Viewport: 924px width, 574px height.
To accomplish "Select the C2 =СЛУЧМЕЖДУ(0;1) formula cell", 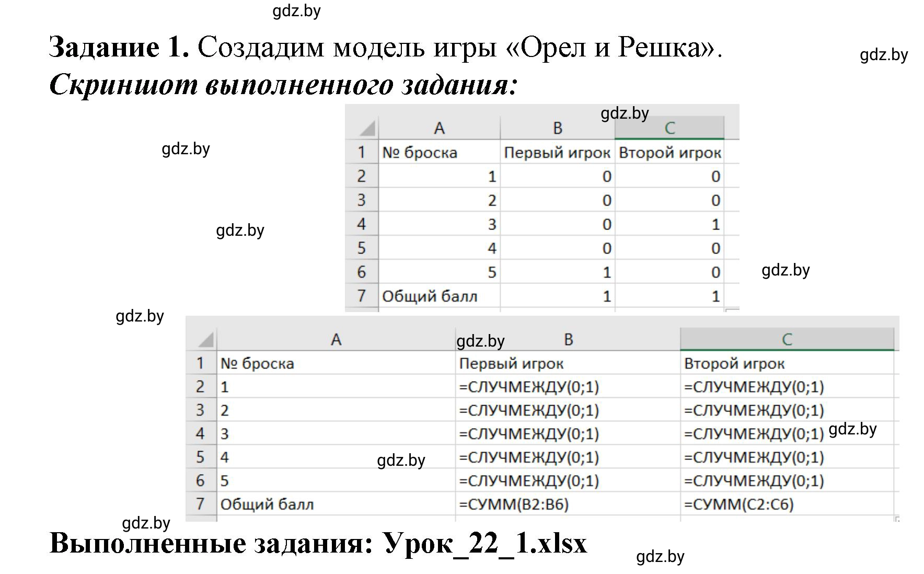I will pos(787,386).
